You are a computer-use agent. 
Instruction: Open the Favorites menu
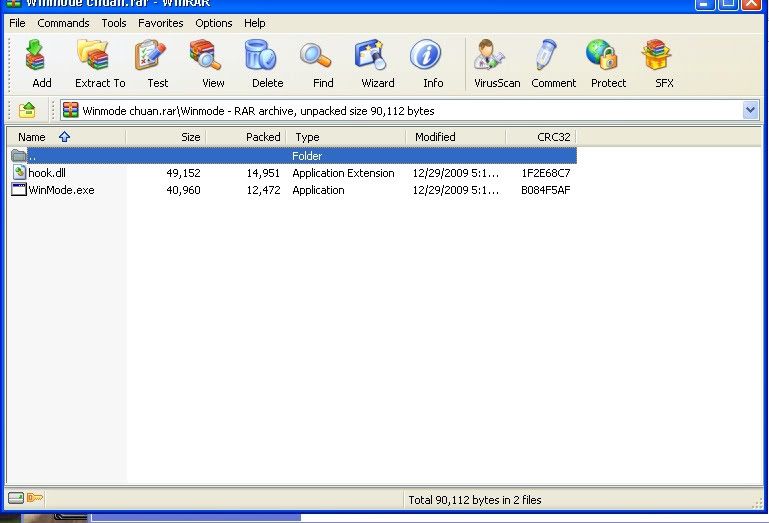coord(160,23)
